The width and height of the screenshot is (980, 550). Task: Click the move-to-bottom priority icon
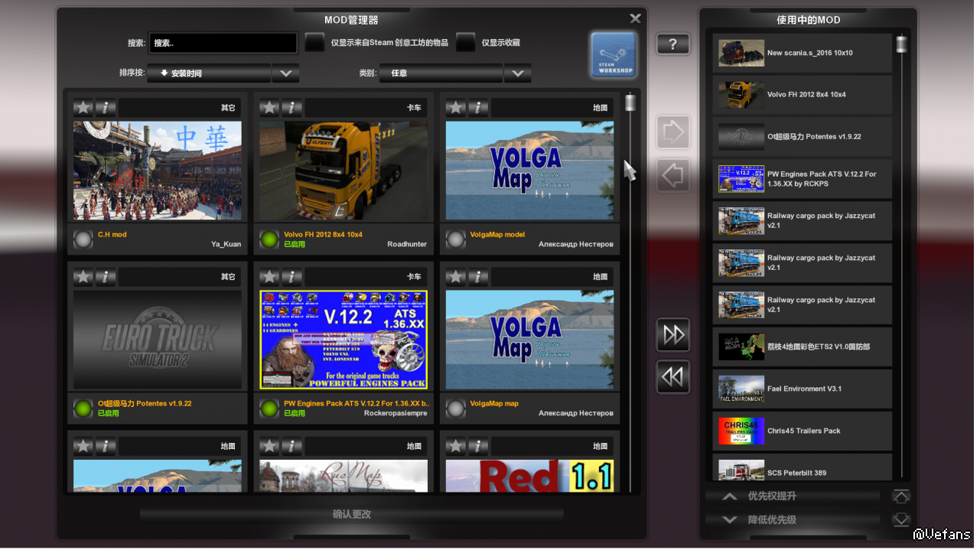[901, 519]
